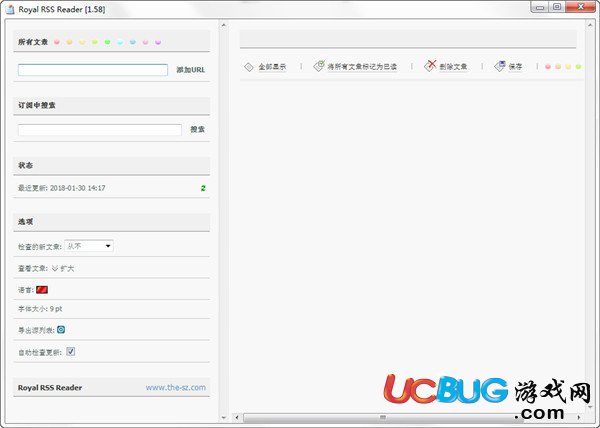Click the left panel scrollbar down arrow
Image resolution: width=600 pixels, height=428 pixels.
(x=224, y=418)
